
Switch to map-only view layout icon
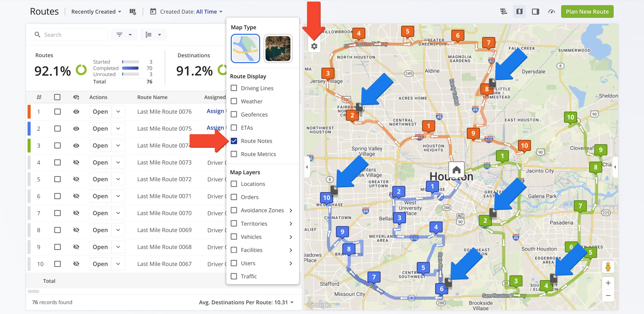[519, 12]
